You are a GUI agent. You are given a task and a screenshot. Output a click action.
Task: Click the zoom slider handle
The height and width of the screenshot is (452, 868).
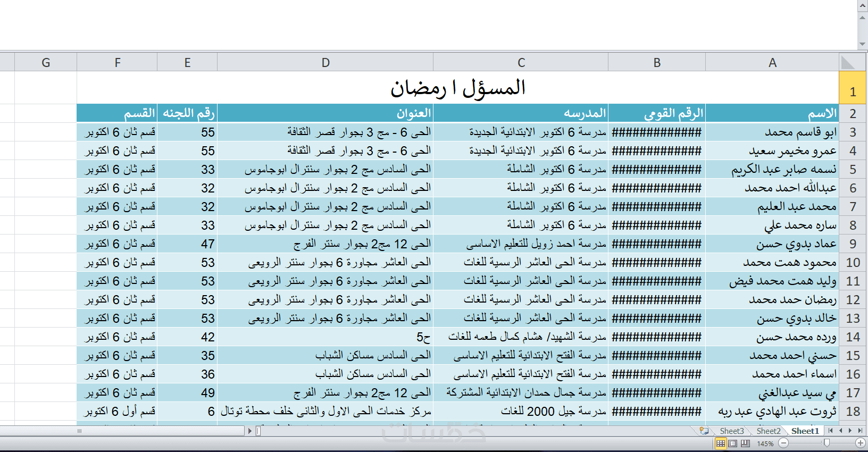827,443
